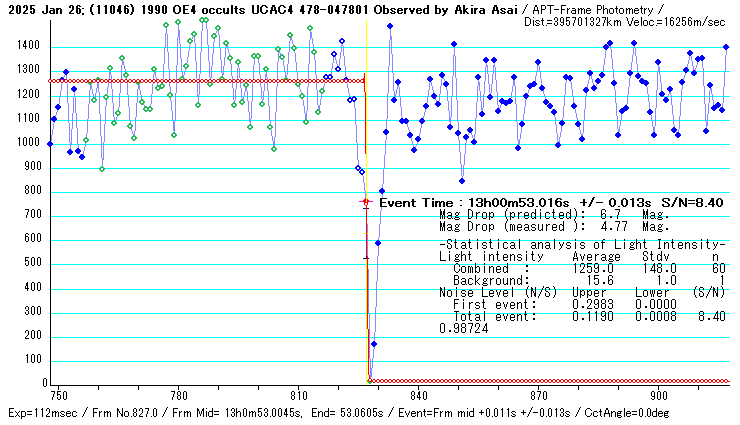
Task: Select the lower red dashed baseline
Action: pyautogui.click(x=550, y=381)
